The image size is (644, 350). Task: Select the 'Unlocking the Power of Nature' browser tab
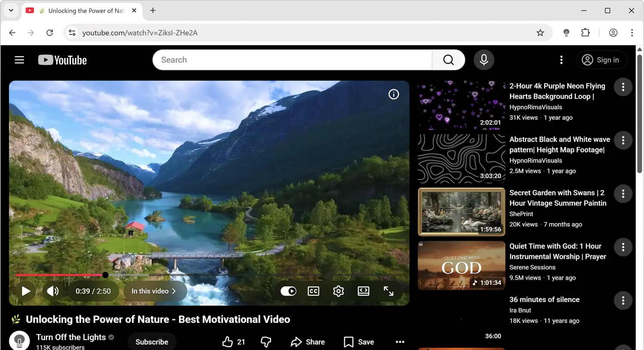tap(84, 10)
